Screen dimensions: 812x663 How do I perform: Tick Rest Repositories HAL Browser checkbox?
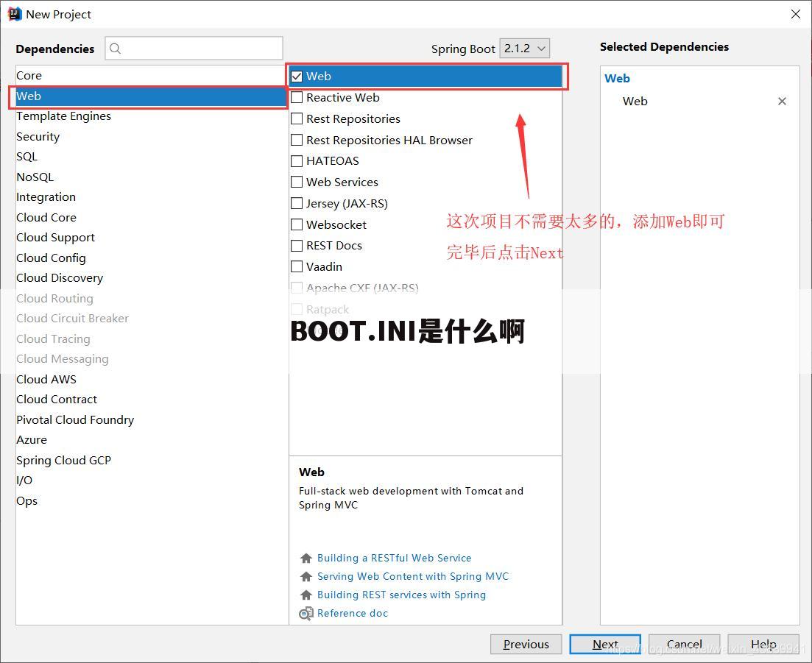(x=297, y=140)
